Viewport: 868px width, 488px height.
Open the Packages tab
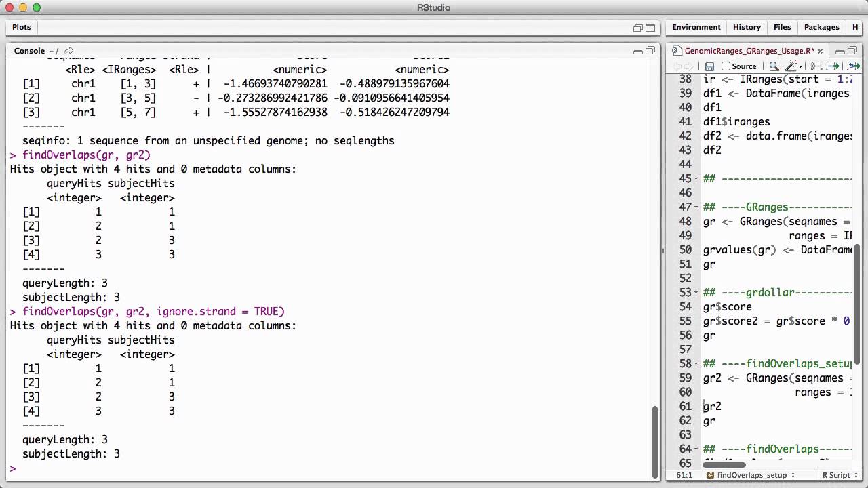(821, 27)
